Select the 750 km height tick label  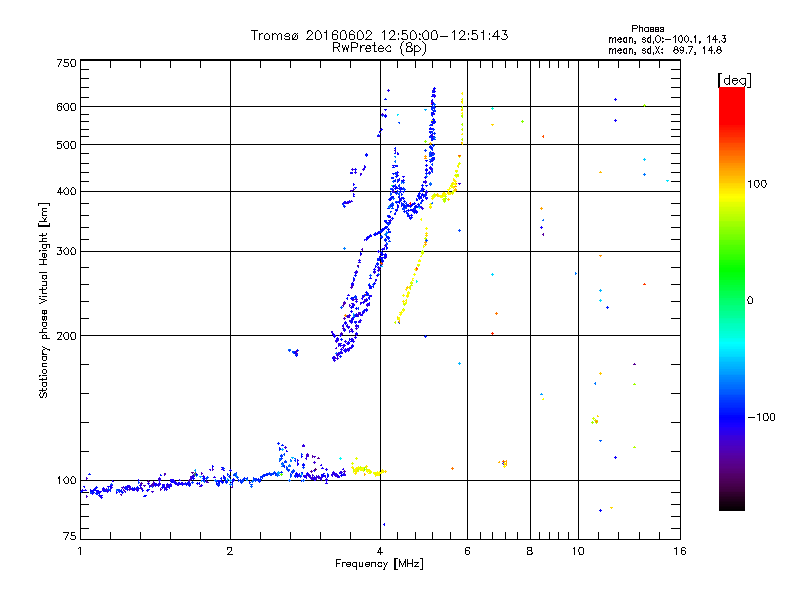click(x=66, y=63)
